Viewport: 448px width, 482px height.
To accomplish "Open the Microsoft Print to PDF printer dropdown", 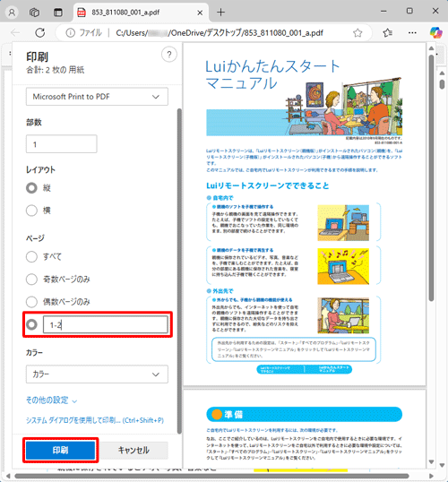I will coord(97,97).
